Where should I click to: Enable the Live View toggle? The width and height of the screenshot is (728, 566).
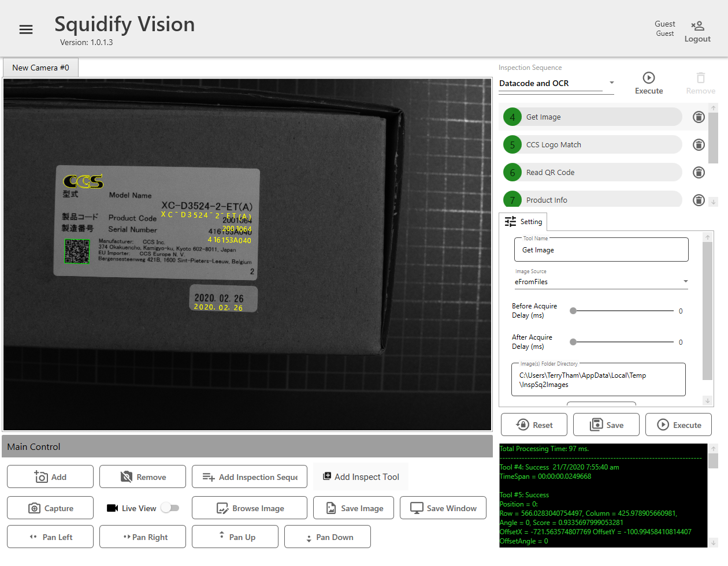pos(170,507)
